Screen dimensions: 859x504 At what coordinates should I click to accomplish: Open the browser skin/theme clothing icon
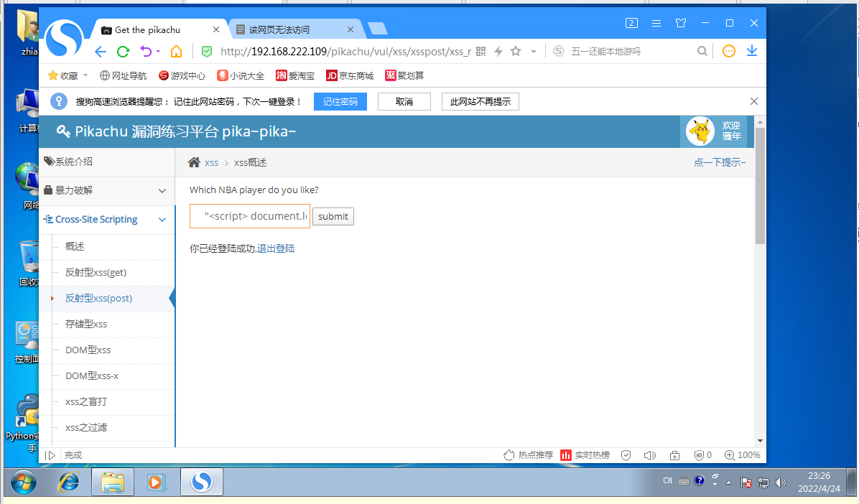tap(680, 23)
